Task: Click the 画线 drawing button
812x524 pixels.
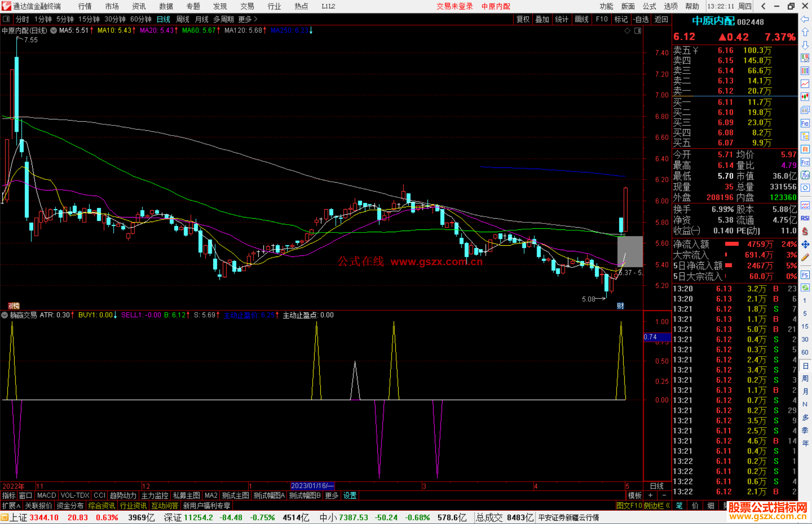Action: click(581, 19)
